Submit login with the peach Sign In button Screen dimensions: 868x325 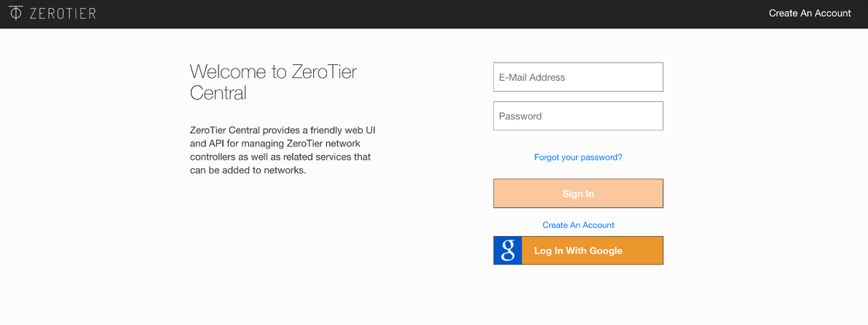point(578,194)
